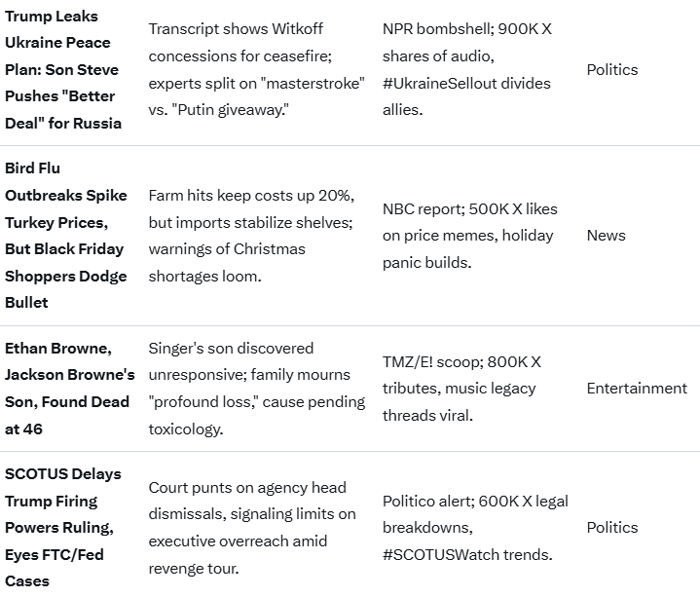Click the Politics label in the SCOTUS row
This screenshot has width=700, height=597.
(612, 527)
